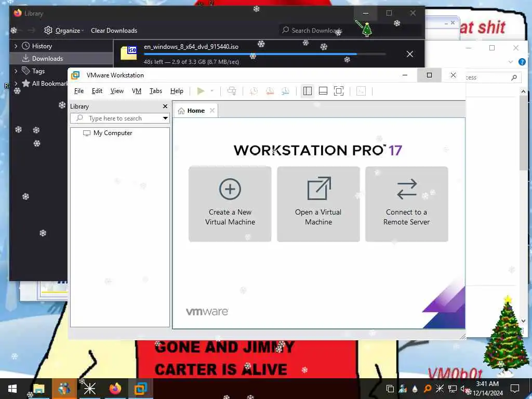Click the background window's vertical scrollbar thumb
532x399 pixels.
click(523, 134)
